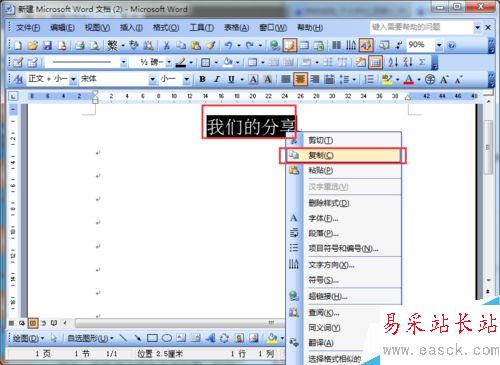Click the Table Eraser icon
Image resolution: width=500 pixels, height=365 pixels.
[33, 62]
